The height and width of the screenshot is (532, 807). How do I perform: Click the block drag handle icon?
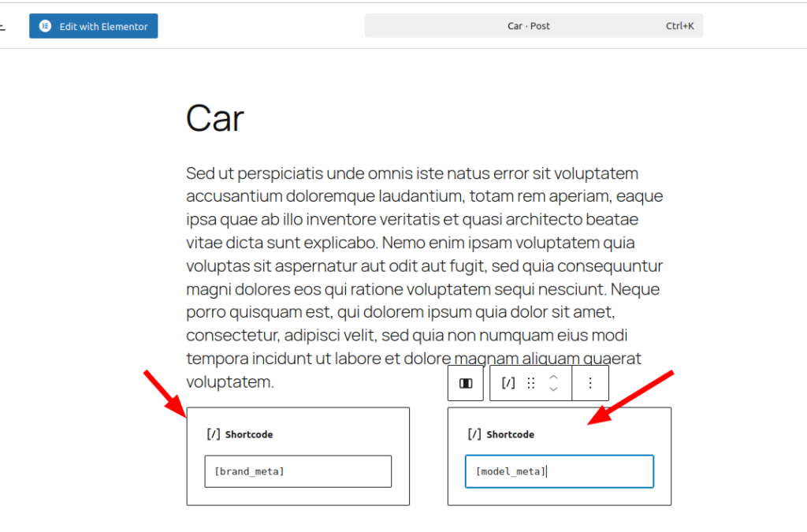[531, 383]
